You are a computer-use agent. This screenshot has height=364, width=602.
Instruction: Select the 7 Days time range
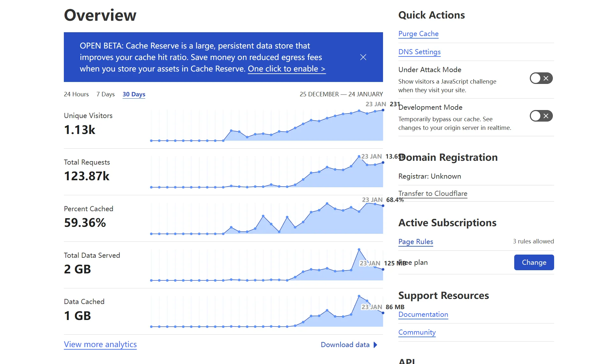coord(105,94)
